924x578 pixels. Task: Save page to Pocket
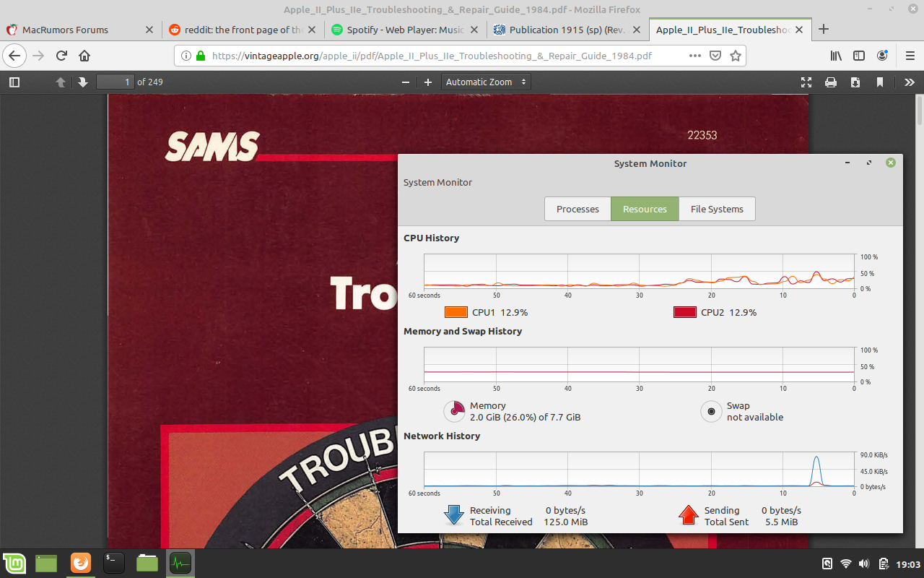tap(715, 56)
